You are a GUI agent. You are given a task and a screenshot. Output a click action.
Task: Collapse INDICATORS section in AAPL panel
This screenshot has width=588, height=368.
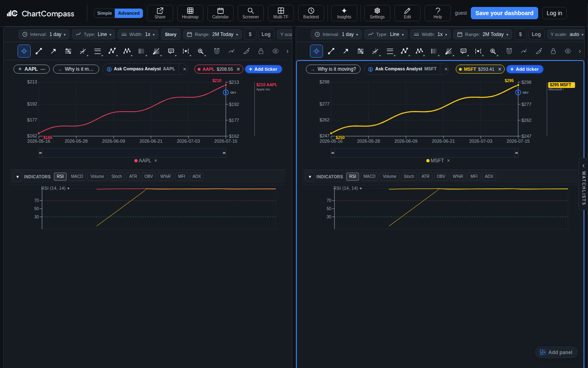click(18, 177)
